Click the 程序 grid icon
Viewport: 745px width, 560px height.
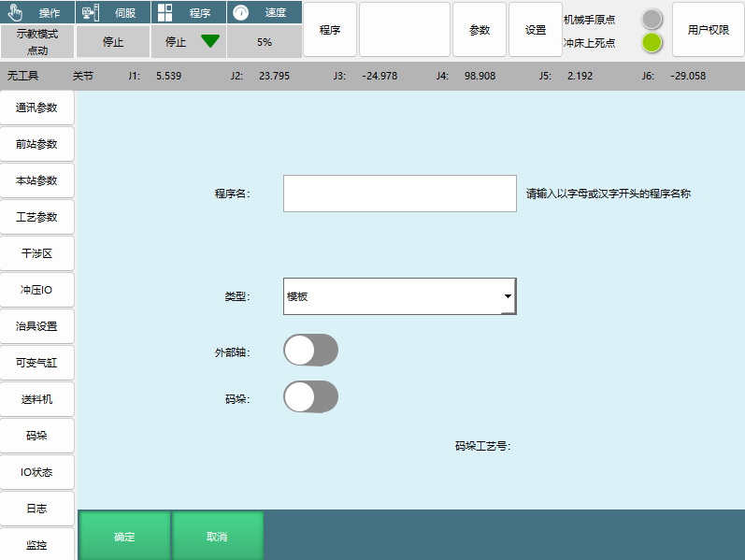165,13
